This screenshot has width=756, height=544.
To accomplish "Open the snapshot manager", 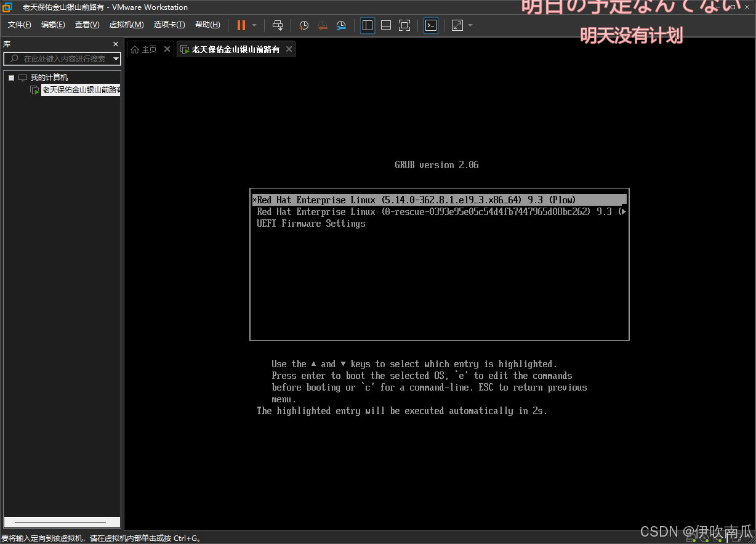I will (x=341, y=25).
